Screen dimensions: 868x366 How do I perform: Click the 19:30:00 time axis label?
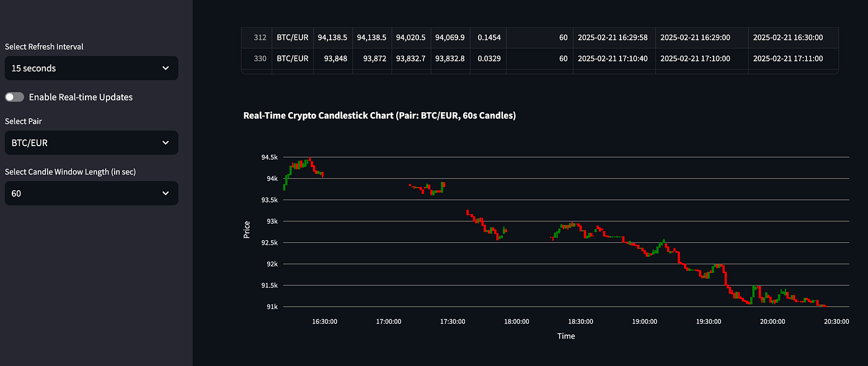click(709, 321)
